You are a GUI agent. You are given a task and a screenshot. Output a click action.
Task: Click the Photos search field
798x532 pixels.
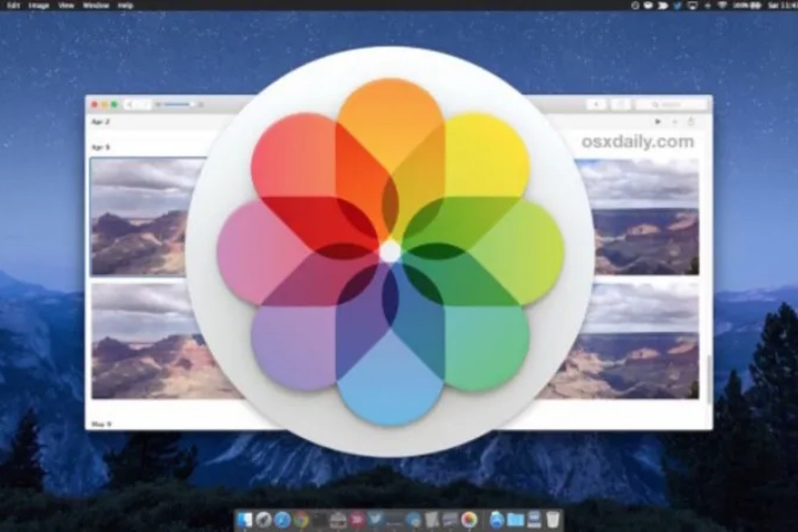[x=671, y=104]
